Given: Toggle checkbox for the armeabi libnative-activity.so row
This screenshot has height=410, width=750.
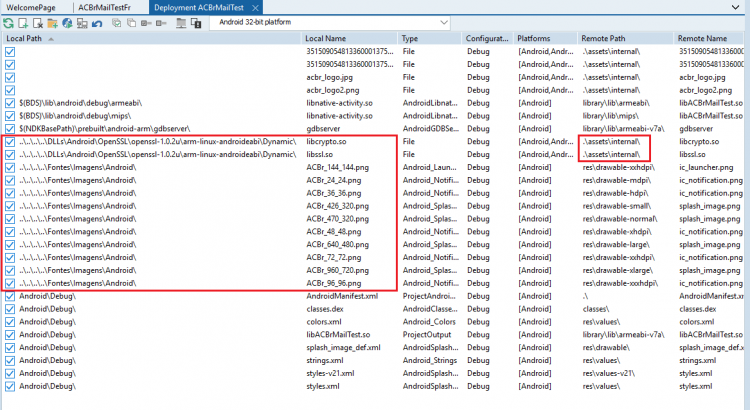Looking at the screenshot, I should tap(10, 103).
